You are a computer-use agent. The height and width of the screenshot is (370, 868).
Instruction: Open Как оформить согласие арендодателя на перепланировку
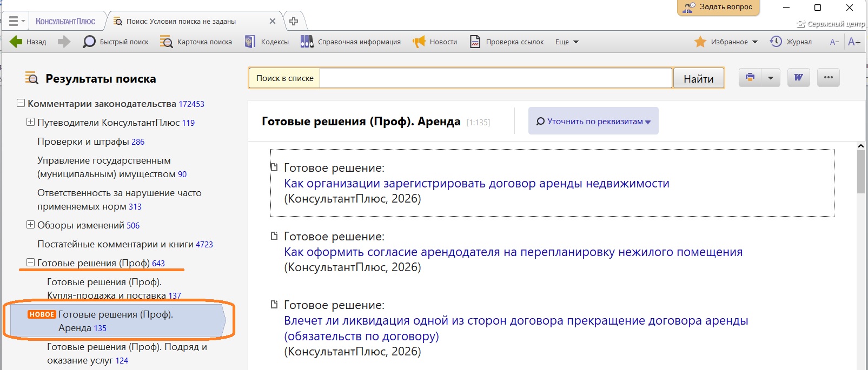point(513,252)
